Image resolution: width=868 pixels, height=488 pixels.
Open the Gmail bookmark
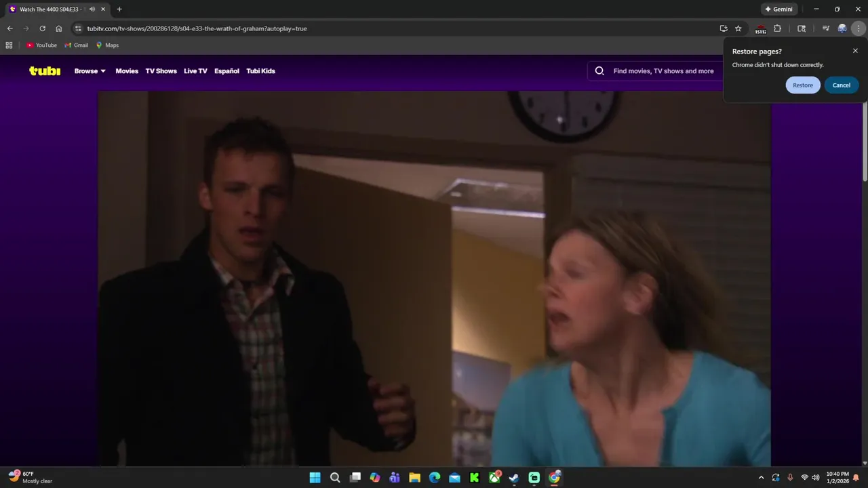76,45
